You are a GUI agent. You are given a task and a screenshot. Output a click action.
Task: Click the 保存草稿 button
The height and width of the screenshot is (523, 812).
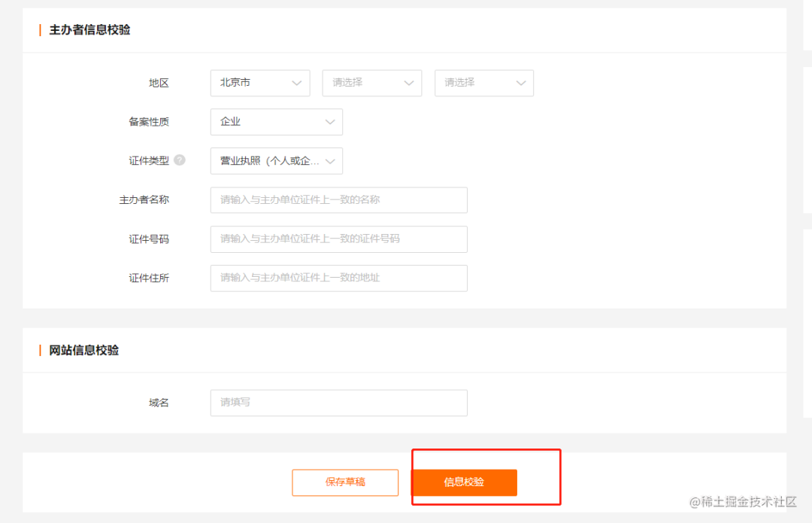345,482
